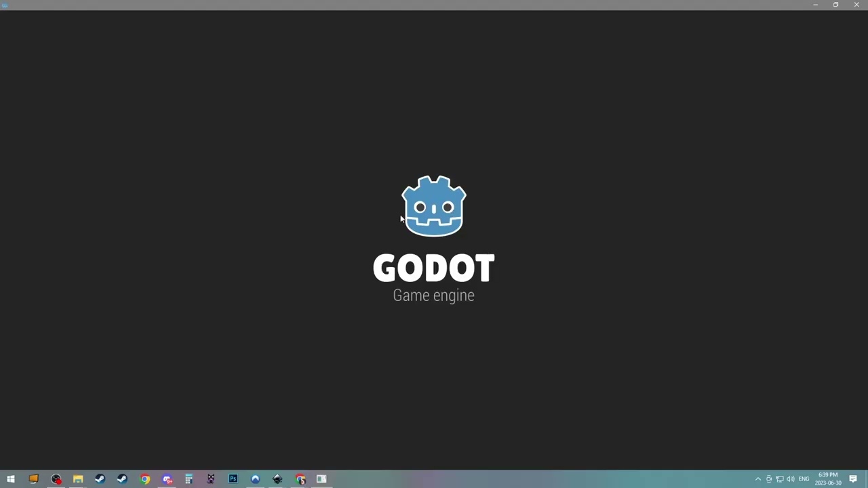This screenshot has width=868, height=488.
Task: Open the blue circular arrow taskbar app
Action: 255,479
